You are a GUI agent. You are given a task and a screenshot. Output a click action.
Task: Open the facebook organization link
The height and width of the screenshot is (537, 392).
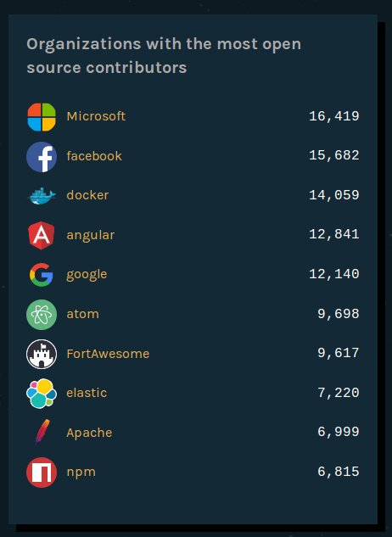coord(94,156)
